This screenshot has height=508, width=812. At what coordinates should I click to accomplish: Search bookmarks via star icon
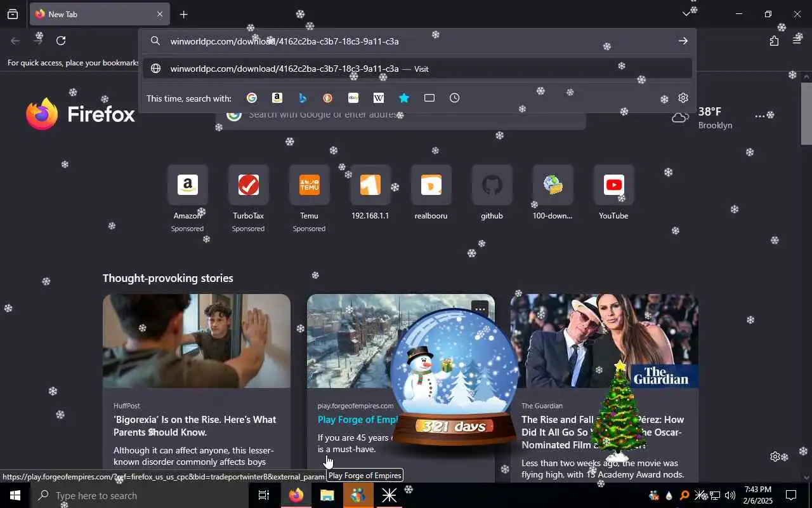[x=404, y=98]
